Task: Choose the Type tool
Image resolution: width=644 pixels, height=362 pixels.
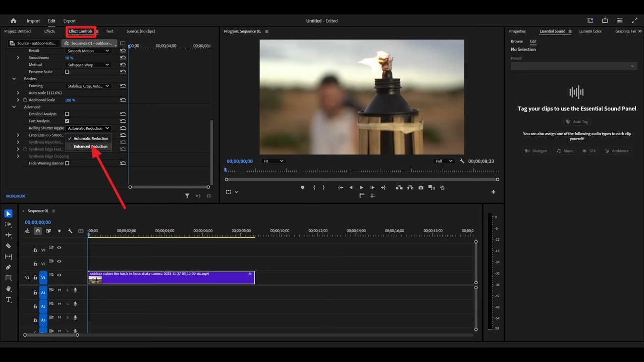Action: (8, 299)
